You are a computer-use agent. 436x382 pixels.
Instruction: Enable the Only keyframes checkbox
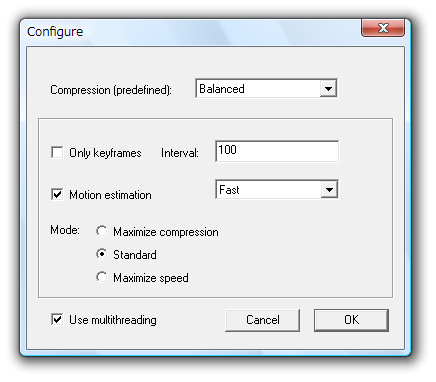pyautogui.click(x=57, y=152)
